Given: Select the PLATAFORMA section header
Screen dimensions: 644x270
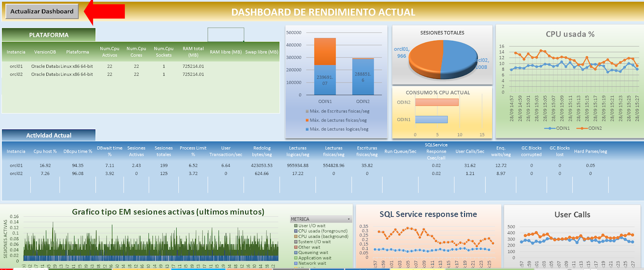Looking at the screenshot, I should (x=49, y=35).
